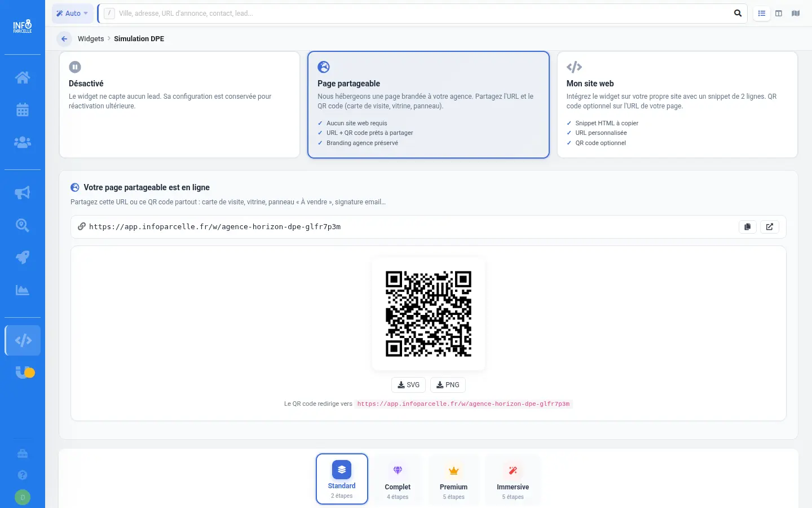
Task: Click the pink QR redirect URL link
Action: 464,404
